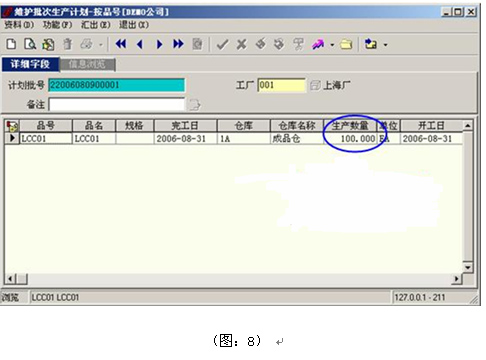
Task: Expand dropdown arrow beside purple arrow icon
Action: [x=332, y=45]
